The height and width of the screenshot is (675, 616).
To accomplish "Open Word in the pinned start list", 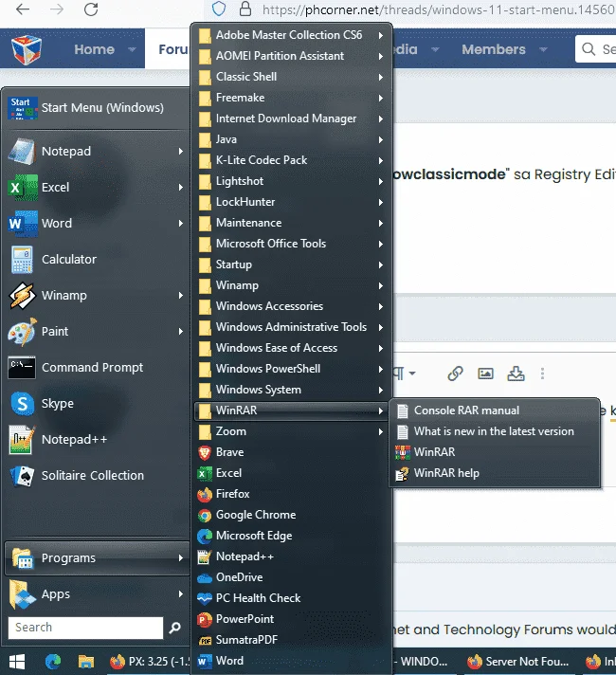I will coord(97,223).
